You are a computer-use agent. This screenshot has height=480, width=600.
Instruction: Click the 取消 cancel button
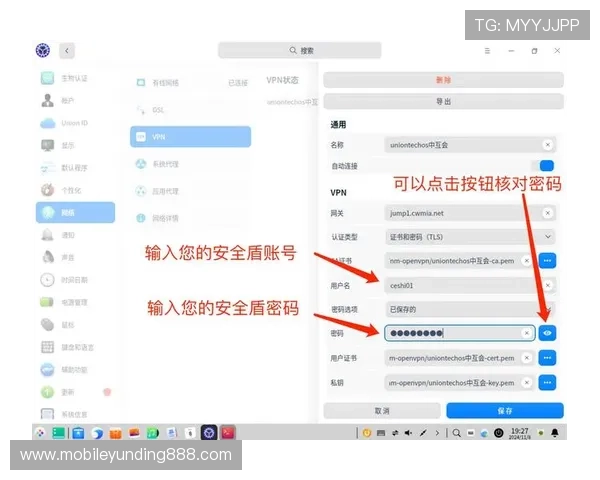point(382,411)
